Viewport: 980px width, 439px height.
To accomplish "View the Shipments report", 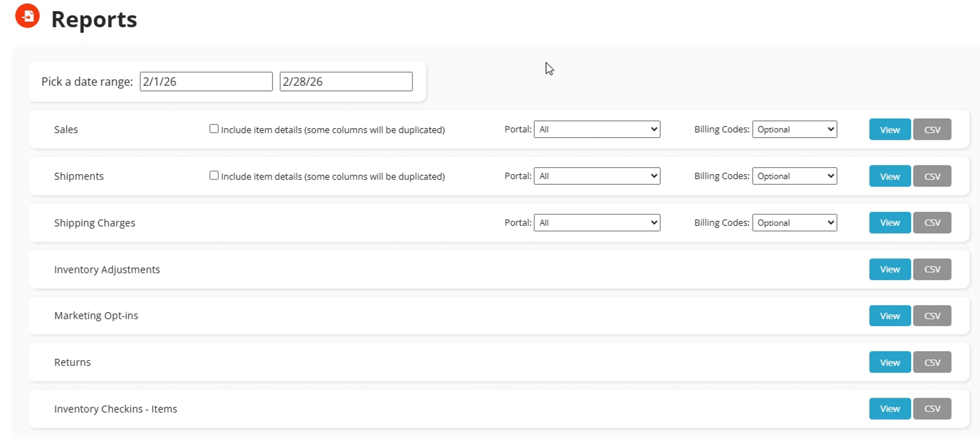I will [890, 176].
